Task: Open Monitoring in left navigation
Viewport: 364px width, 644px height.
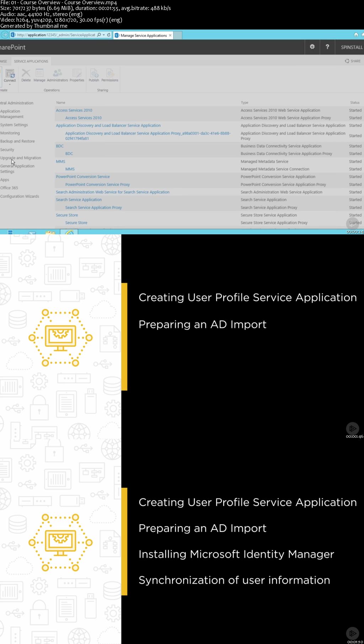Action: coord(10,133)
